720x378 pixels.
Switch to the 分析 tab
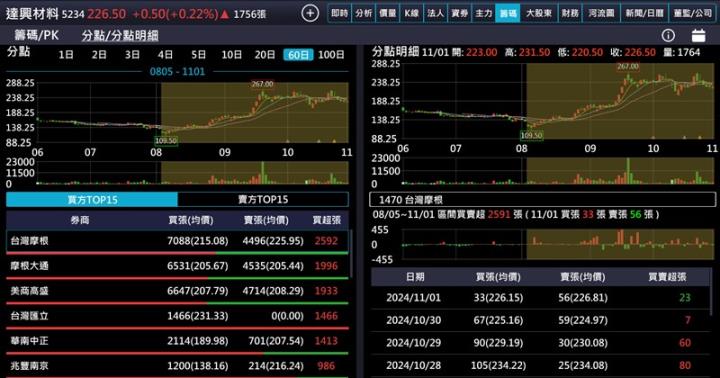point(364,13)
